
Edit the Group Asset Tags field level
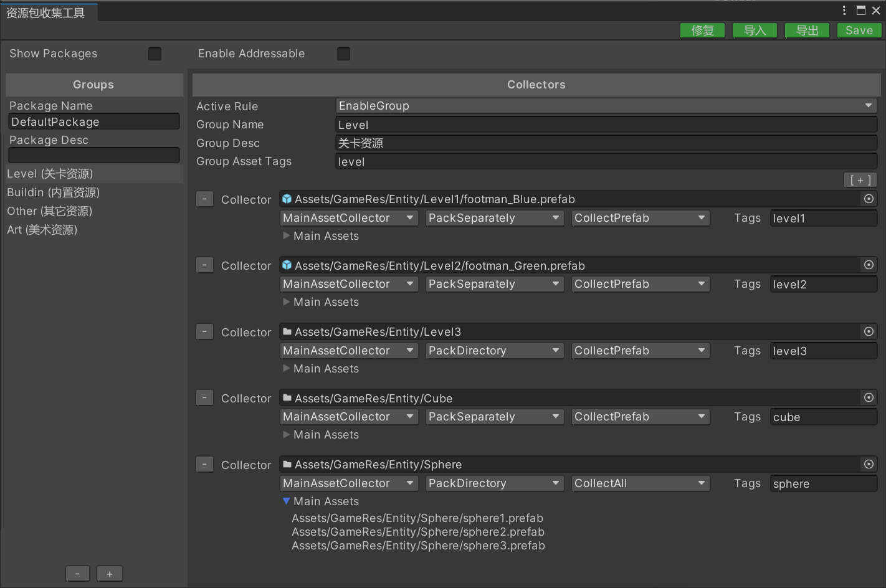[x=606, y=161]
